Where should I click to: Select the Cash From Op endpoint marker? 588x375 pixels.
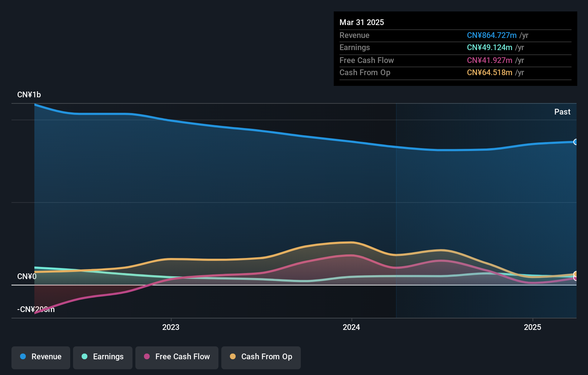(x=575, y=274)
